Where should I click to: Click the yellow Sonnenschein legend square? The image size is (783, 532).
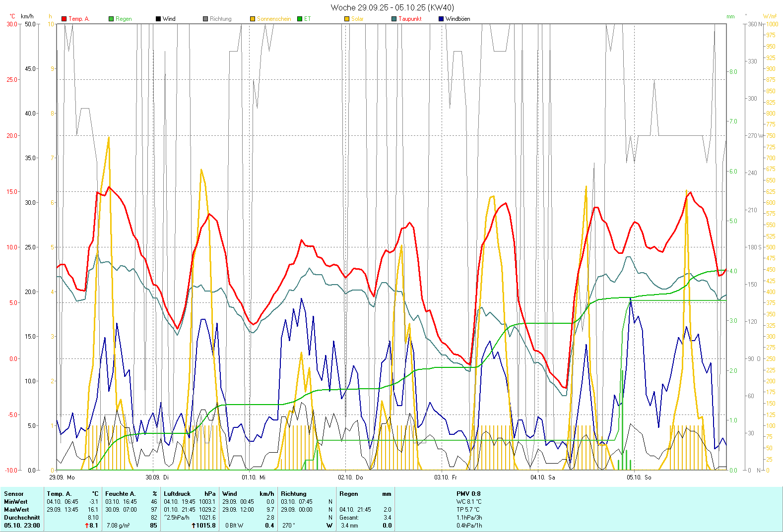point(253,19)
